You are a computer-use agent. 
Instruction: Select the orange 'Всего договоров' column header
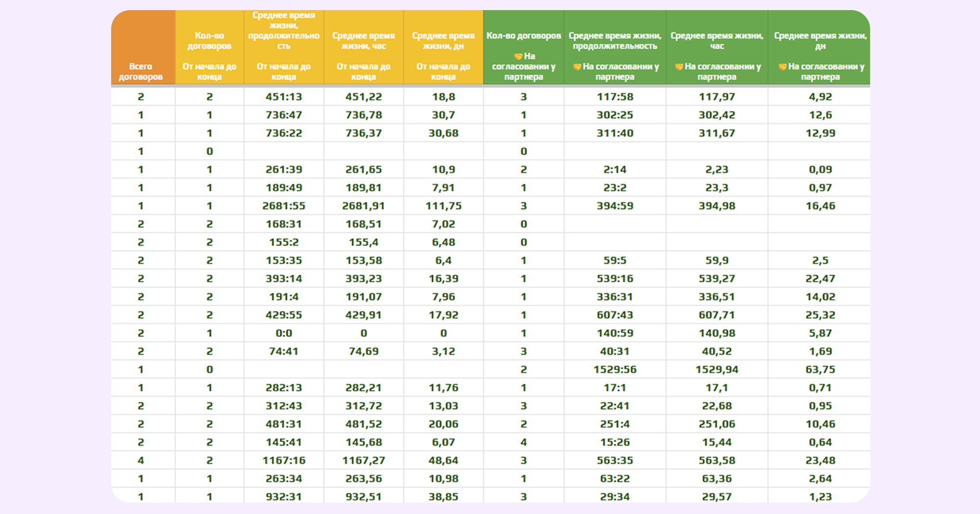(141, 72)
